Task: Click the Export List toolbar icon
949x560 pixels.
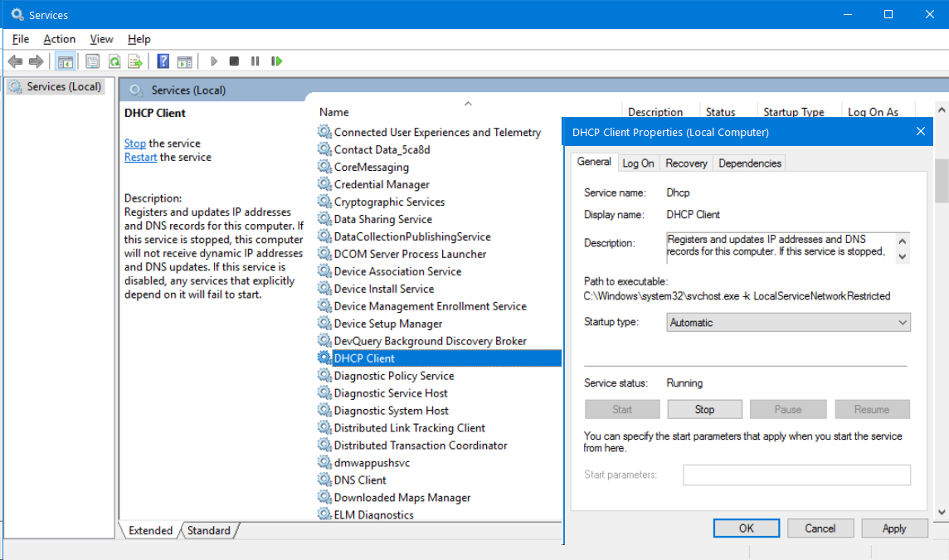Action: point(135,61)
